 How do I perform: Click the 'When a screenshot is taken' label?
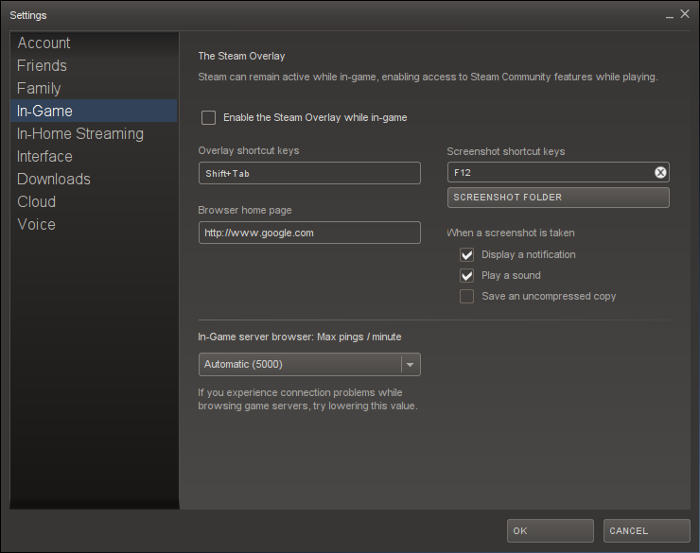pyautogui.click(x=510, y=233)
